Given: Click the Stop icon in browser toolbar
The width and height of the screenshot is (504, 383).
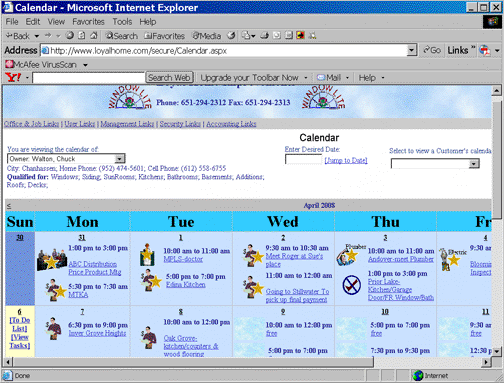Looking at the screenshot, I should tap(70, 35).
